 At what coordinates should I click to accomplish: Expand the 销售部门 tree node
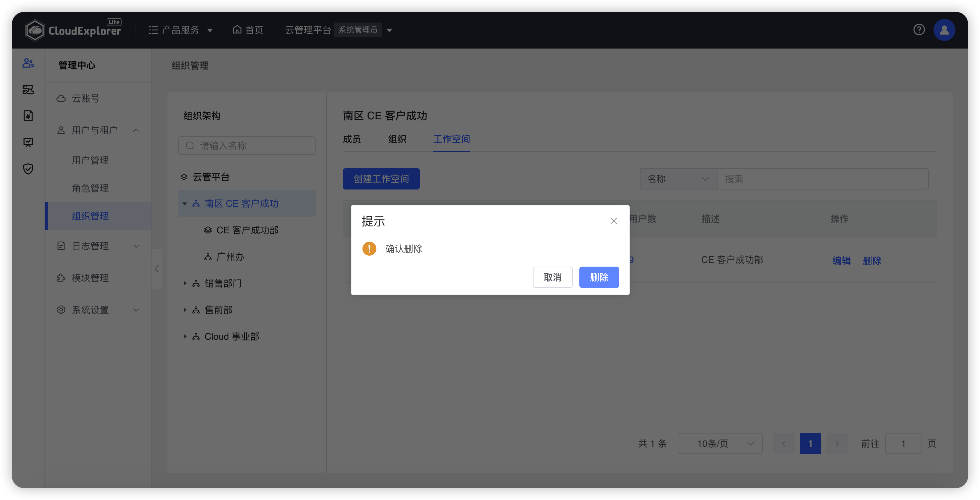(x=185, y=283)
